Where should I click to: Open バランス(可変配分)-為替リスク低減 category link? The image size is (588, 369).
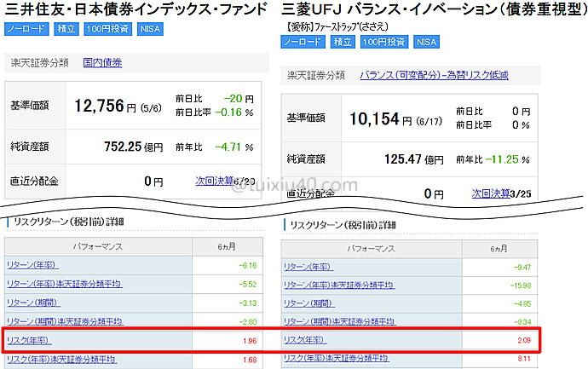[x=435, y=75]
